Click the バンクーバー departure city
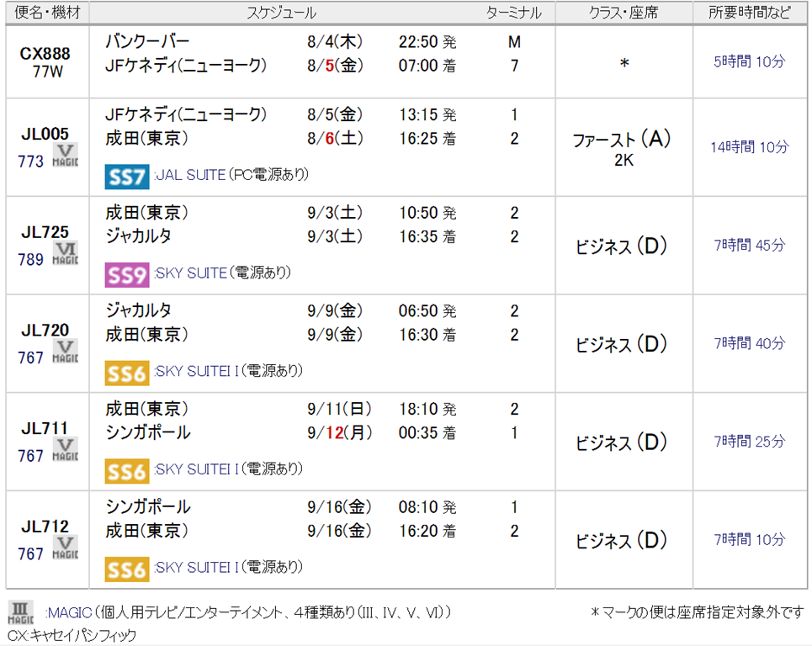 tap(147, 41)
